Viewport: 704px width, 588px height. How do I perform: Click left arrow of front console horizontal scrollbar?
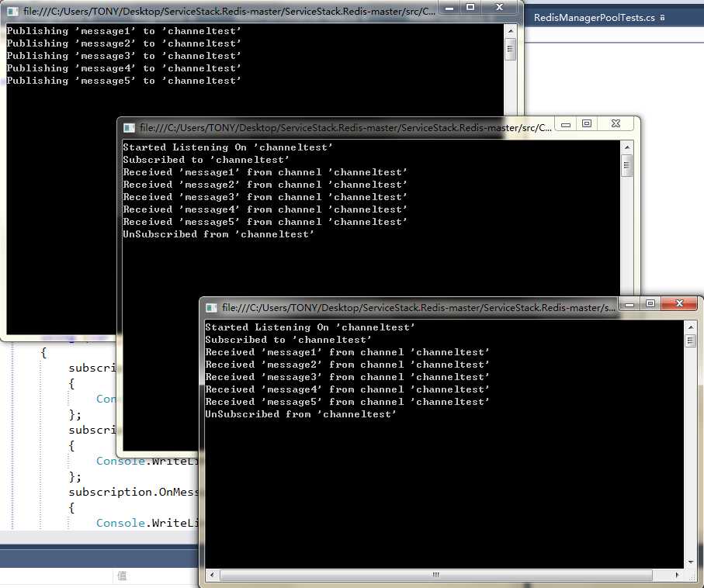point(212,575)
